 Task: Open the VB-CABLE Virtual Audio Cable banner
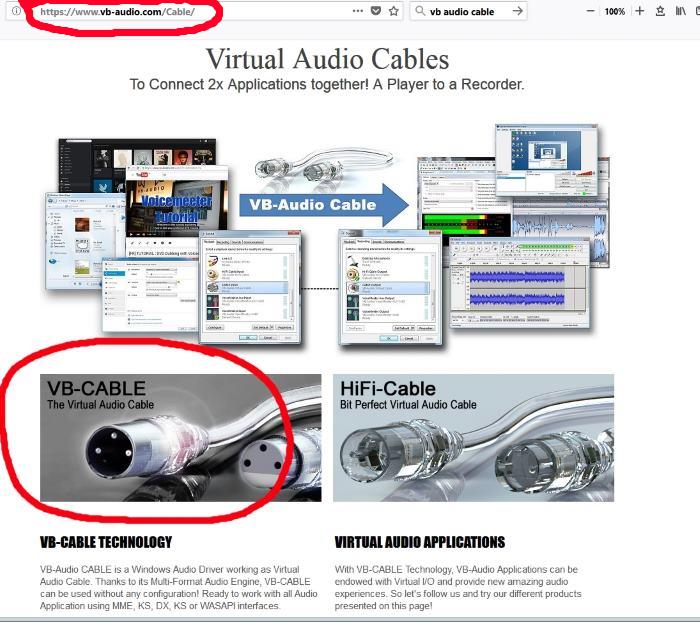(180, 438)
